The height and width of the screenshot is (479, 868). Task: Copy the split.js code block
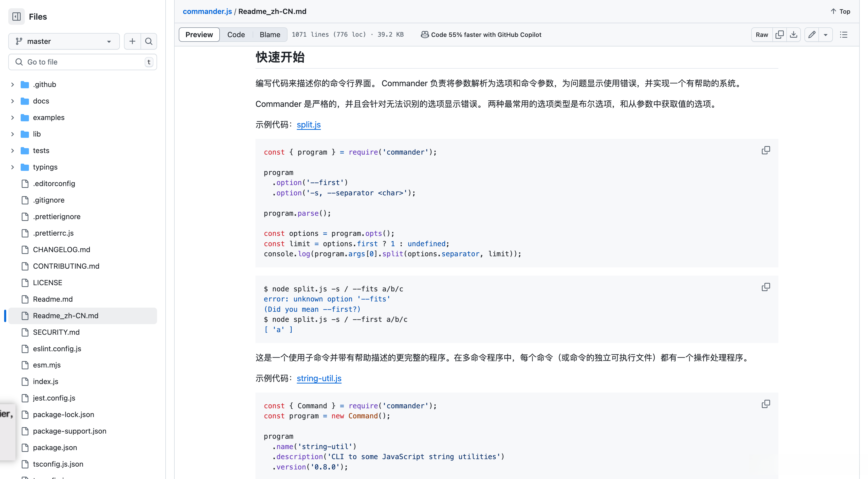[x=766, y=150]
